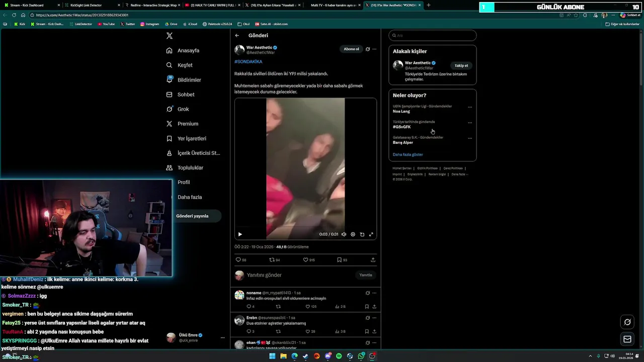Share the main post

(x=373, y=260)
